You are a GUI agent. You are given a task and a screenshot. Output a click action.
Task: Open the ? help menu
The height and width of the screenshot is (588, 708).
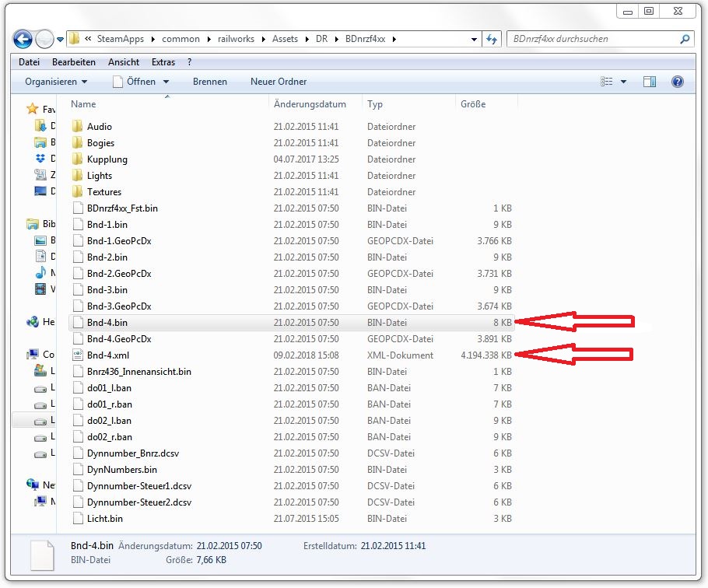click(x=190, y=61)
